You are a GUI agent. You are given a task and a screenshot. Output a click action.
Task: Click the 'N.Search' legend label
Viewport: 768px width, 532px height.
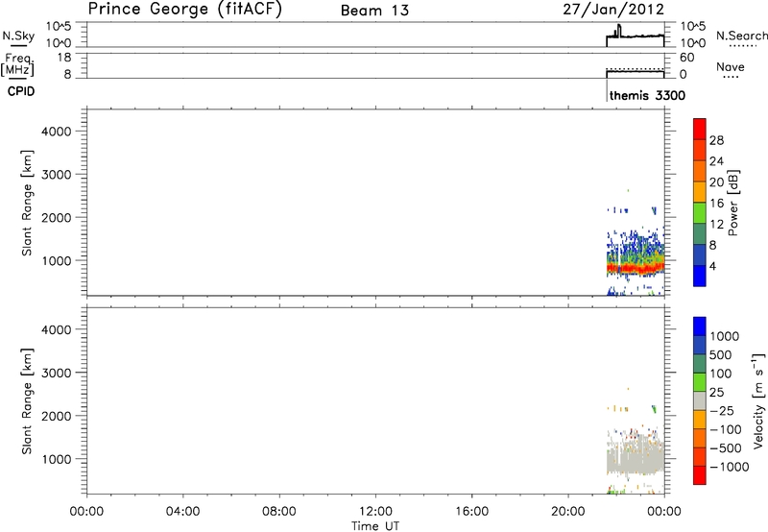coord(742,36)
